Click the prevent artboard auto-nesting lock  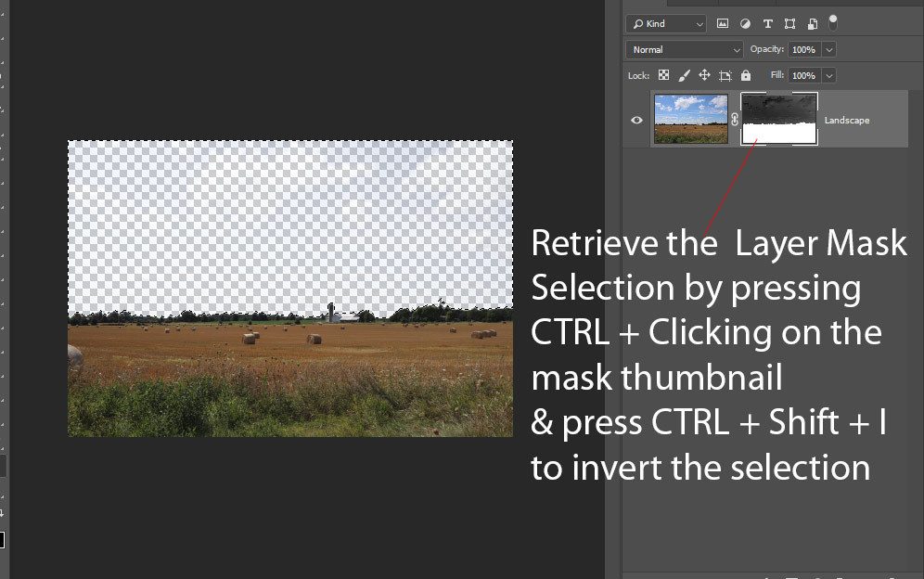coord(725,75)
